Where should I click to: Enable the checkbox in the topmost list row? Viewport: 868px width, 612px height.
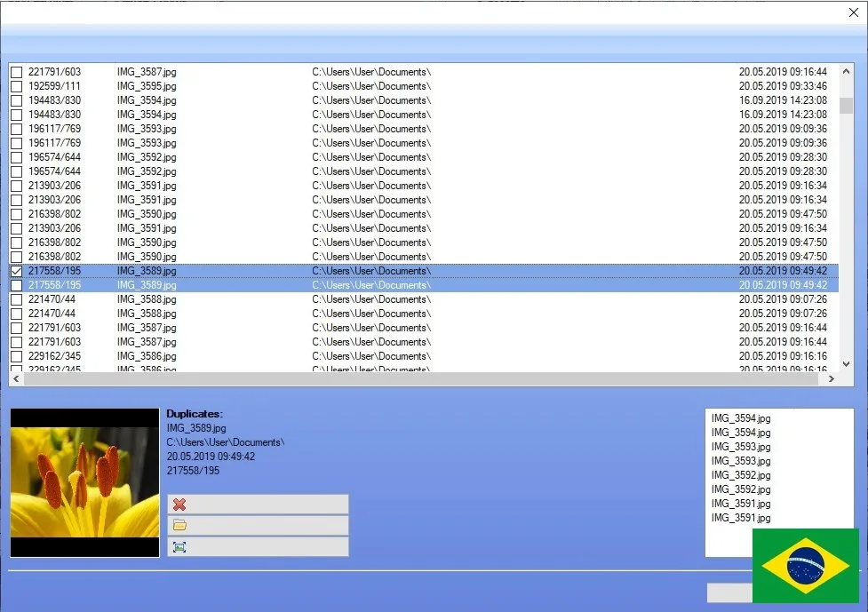[x=17, y=72]
